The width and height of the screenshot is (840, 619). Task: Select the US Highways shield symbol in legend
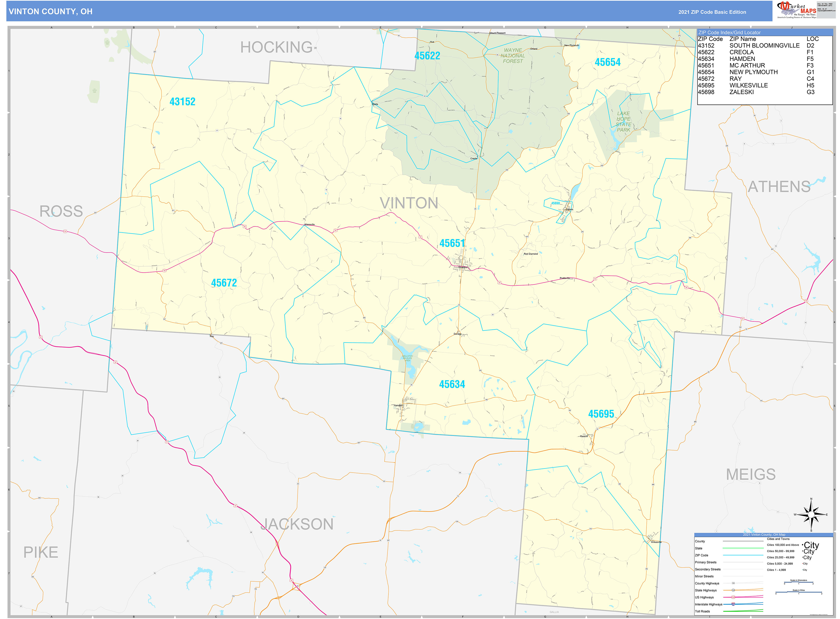734,597
